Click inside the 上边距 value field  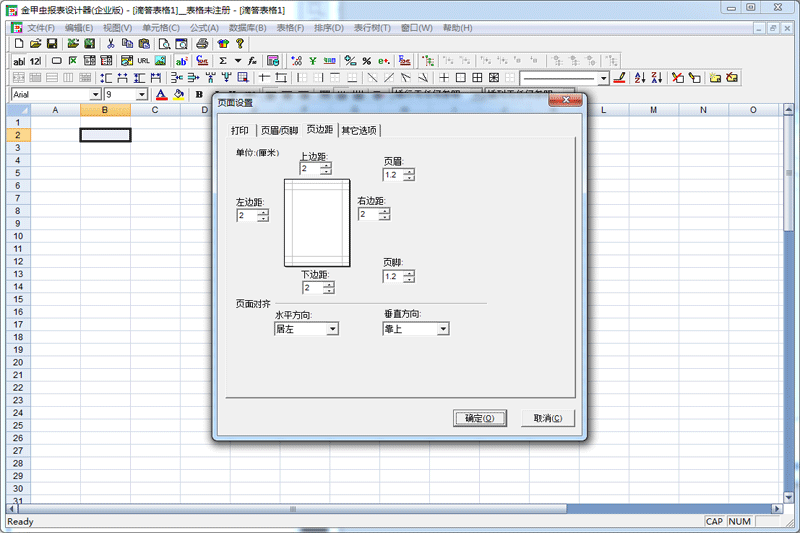pos(310,168)
